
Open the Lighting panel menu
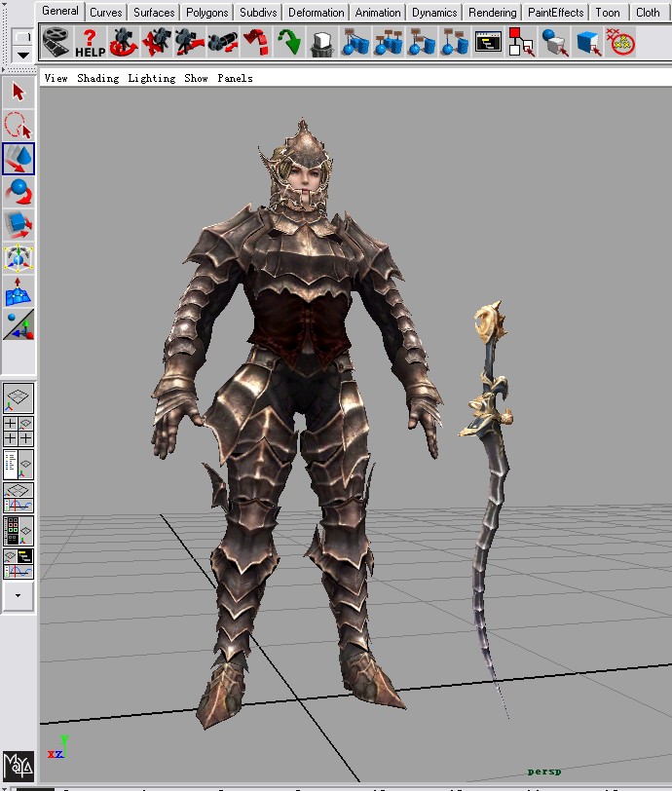(151, 78)
